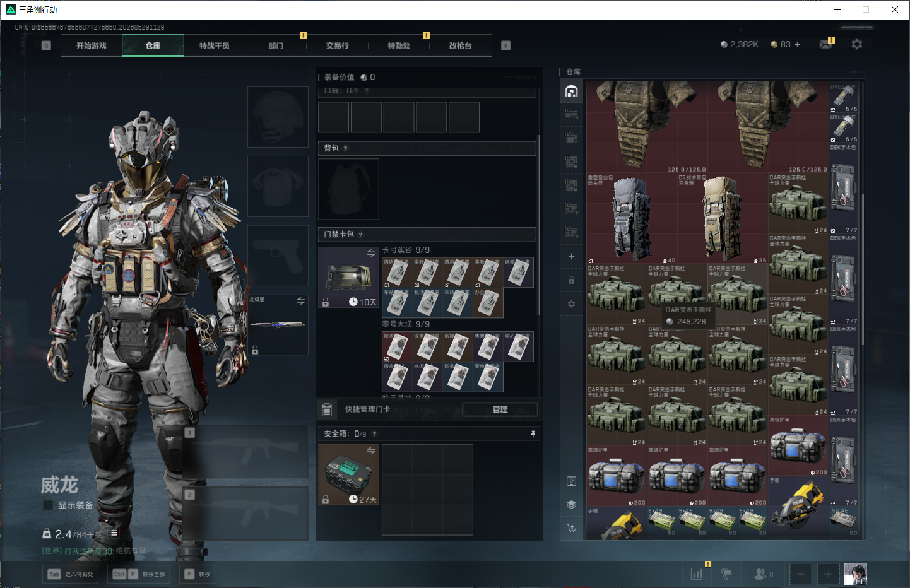Viewport: 910px width, 588px height.
Task: Click the help icon next to 背包
Action: coord(345,149)
